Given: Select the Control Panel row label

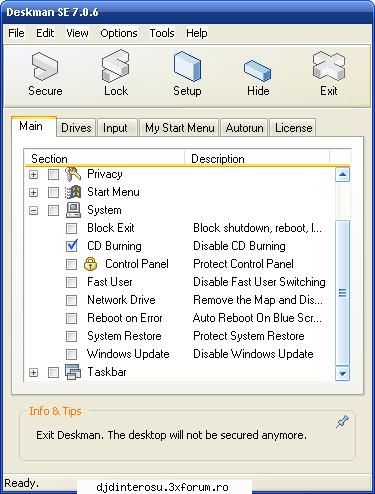Looking at the screenshot, I should click(137, 264).
